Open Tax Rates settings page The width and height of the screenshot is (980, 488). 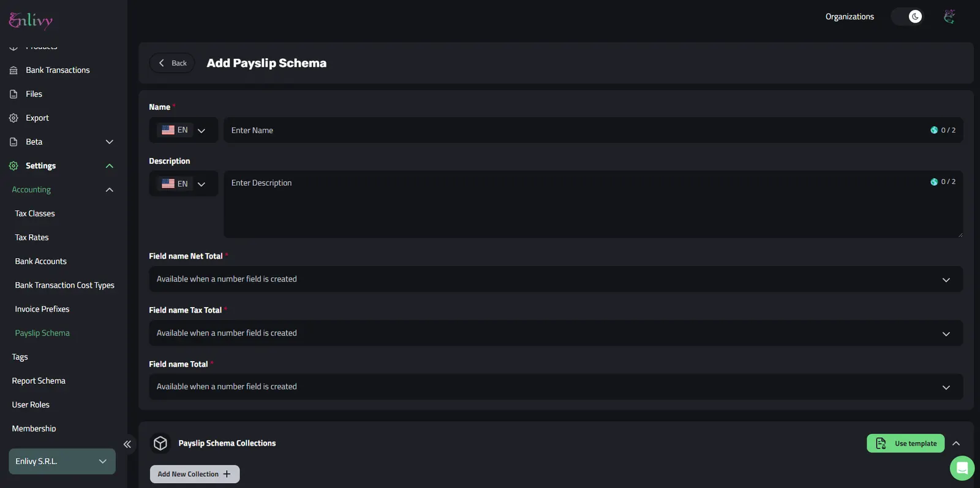pos(32,237)
